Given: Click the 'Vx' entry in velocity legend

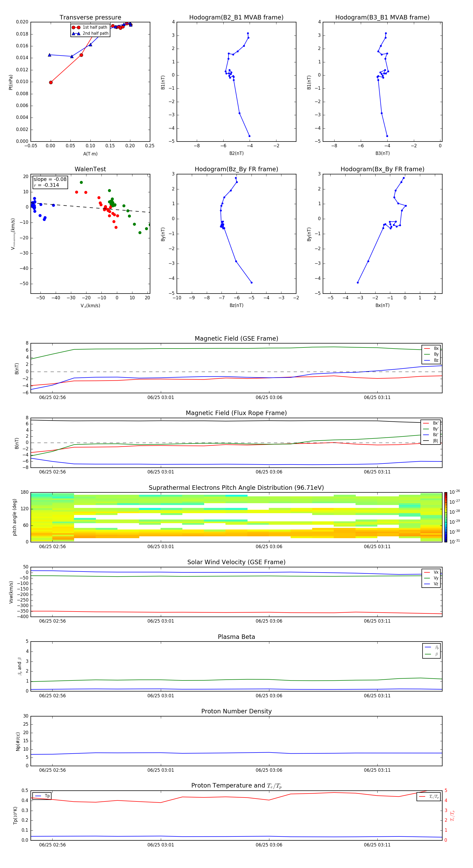Looking at the screenshot, I should [x=431, y=572].
